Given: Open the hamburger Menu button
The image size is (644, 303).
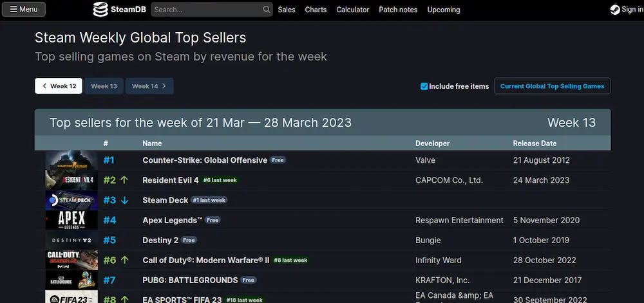Looking at the screenshot, I should click(x=23, y=9).
